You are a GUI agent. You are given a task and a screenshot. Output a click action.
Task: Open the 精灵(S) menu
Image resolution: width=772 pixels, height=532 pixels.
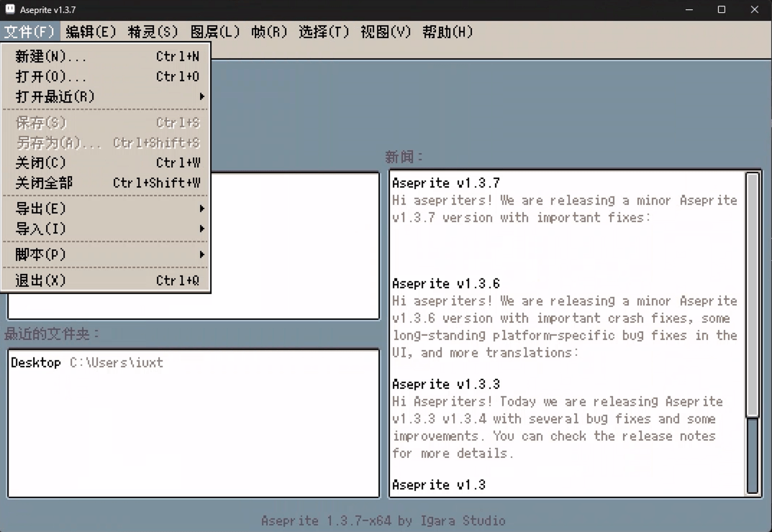pos(153,32)
